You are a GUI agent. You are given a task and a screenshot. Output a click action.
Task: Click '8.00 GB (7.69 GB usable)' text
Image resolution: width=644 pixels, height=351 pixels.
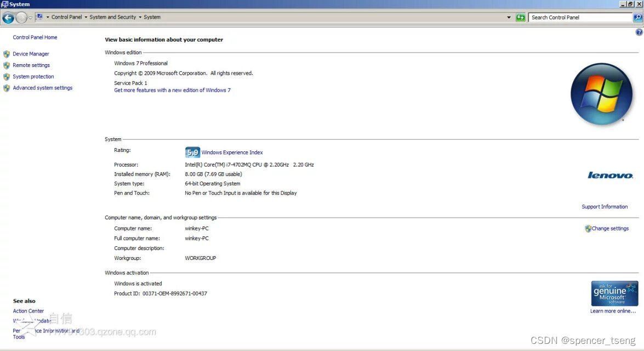point(214,174)
